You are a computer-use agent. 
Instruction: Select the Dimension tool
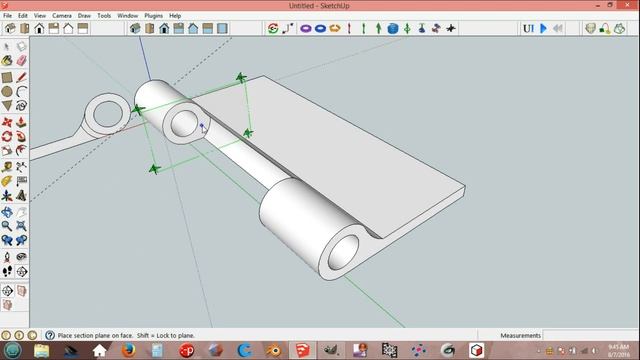click(x=21, y=167)
